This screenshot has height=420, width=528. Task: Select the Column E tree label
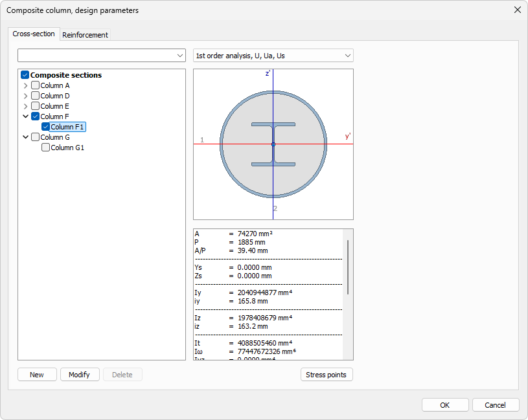pyautogui.click(x=54, y=106)
